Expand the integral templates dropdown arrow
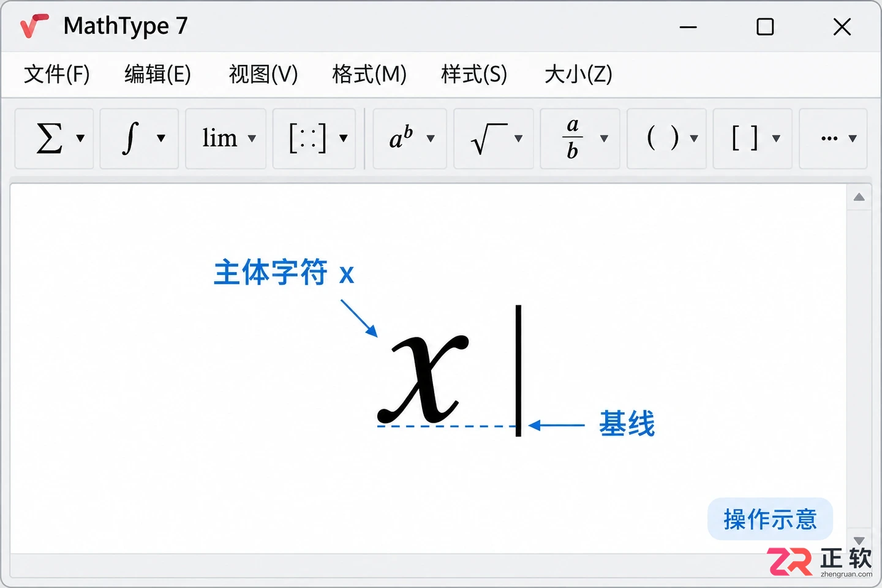This screenshot has width=882, height=588. [161, 138]
